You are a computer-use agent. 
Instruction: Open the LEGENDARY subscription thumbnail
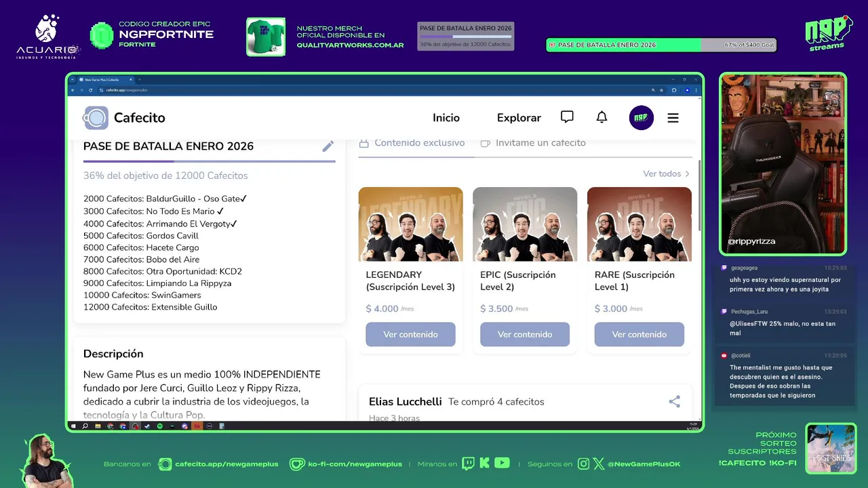(411, 224)
